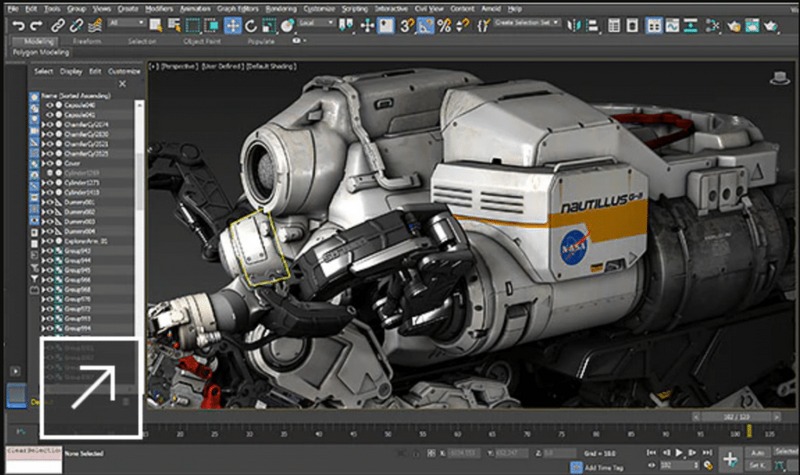Viewport: 800px width, 475px height.
Task: Activate the Select and Move tool
Action: point(233,23)
